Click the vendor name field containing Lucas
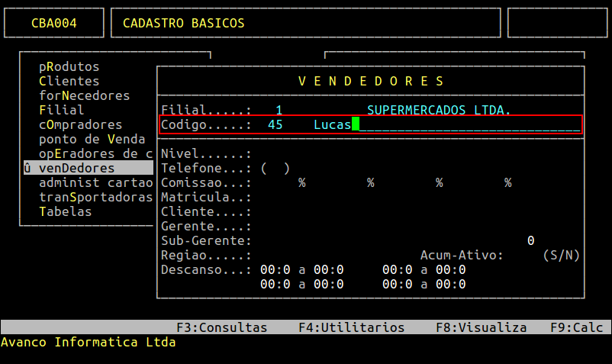 [x=447, y=125]
